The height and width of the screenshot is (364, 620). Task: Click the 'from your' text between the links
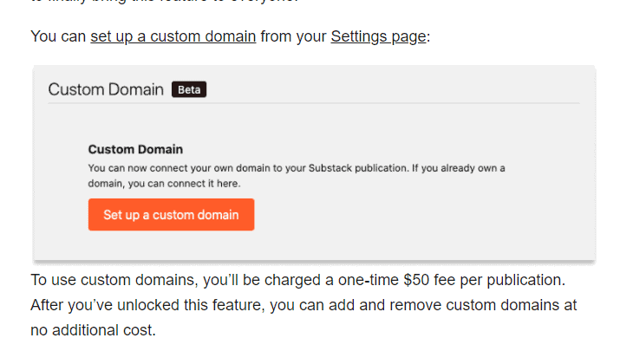pyautogui.click(x=293, y=36)
